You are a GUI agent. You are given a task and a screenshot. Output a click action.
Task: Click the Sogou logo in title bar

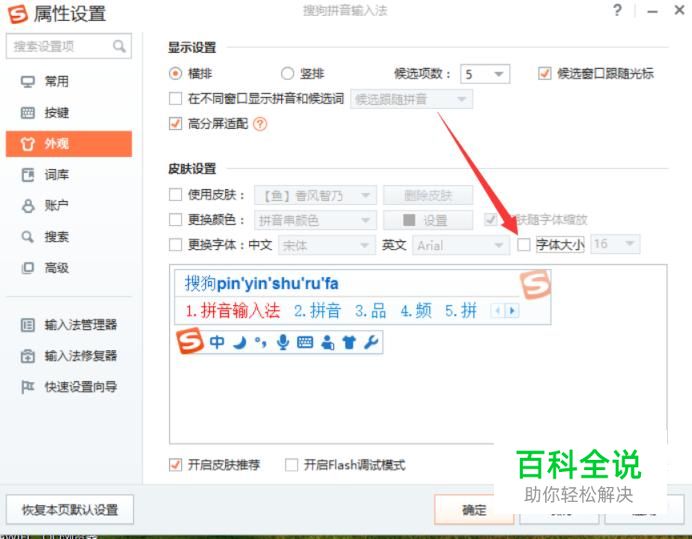coord(18,14)
